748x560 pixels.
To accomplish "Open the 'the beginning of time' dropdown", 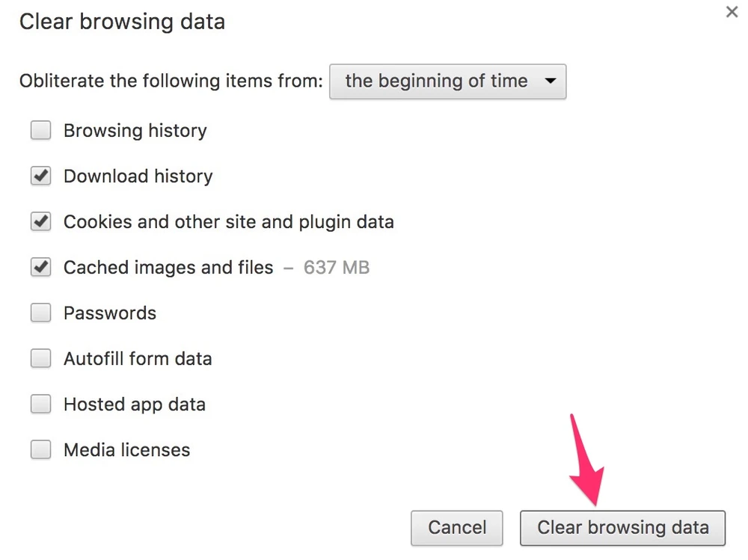I will (447, 81).
